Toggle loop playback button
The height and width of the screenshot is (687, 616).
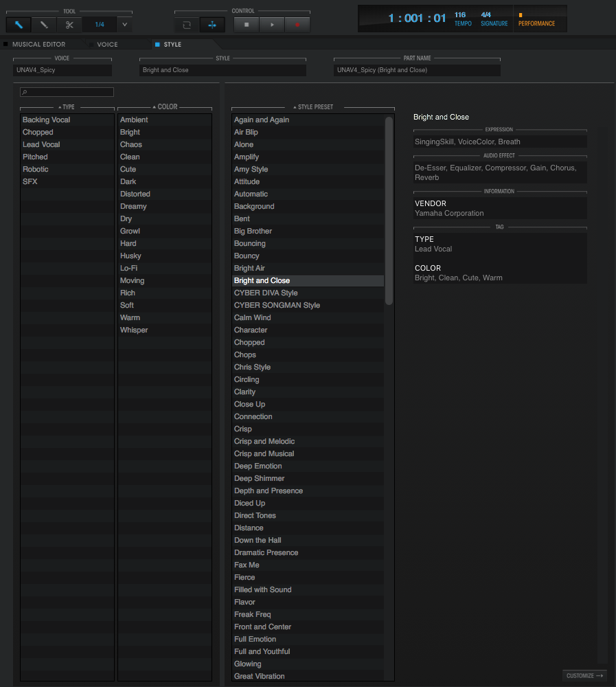click(x=187, y=25)
